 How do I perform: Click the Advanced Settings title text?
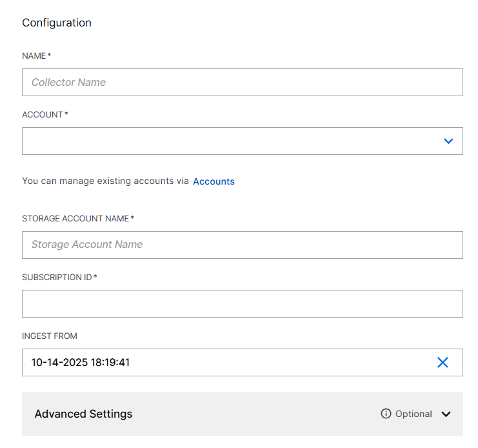[83, 414]
